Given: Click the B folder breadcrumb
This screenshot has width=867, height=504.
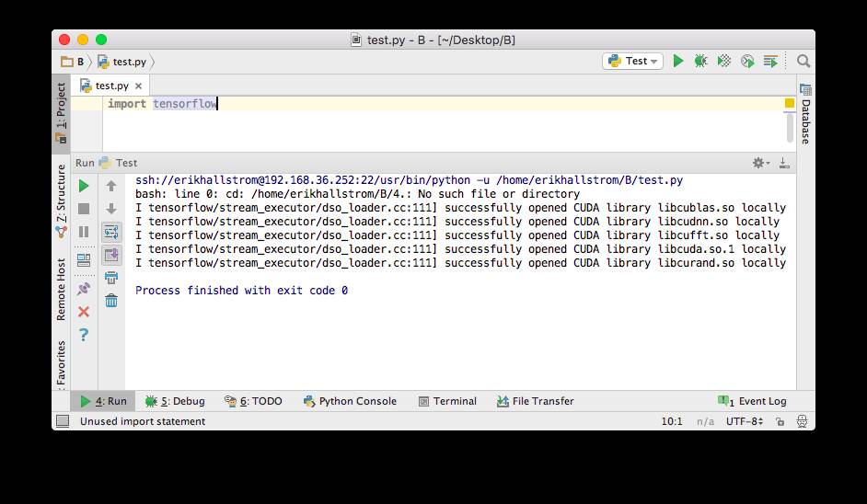Looking at the screenshot, I should tap(73, 62).
